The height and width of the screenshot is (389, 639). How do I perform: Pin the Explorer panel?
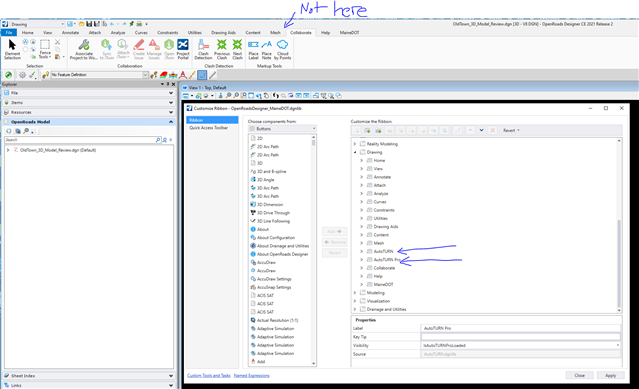[x=168, y=84]
